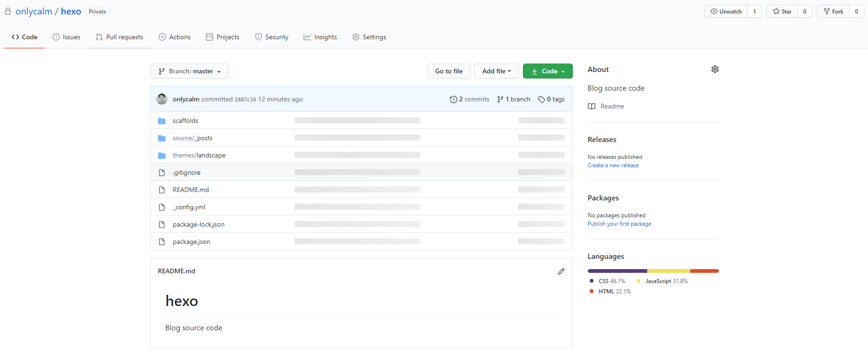
Task: Click the purple CSS language bar segment
Action: [617, 271]
